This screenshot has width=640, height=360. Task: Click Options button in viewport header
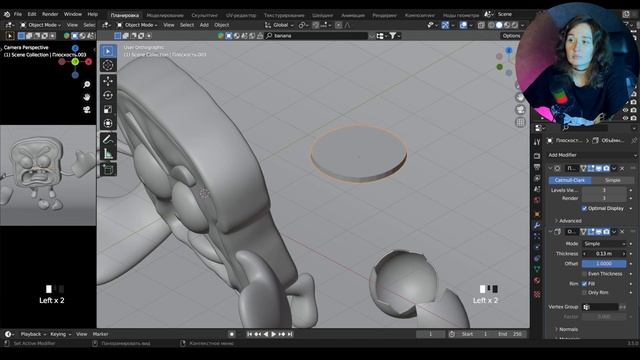[511, 36]
